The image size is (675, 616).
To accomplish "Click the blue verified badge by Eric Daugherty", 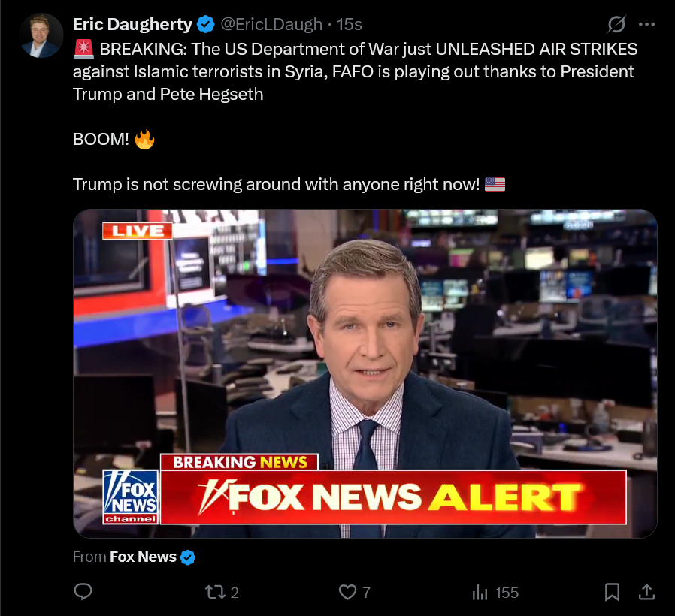I will [x=205, y=24].
